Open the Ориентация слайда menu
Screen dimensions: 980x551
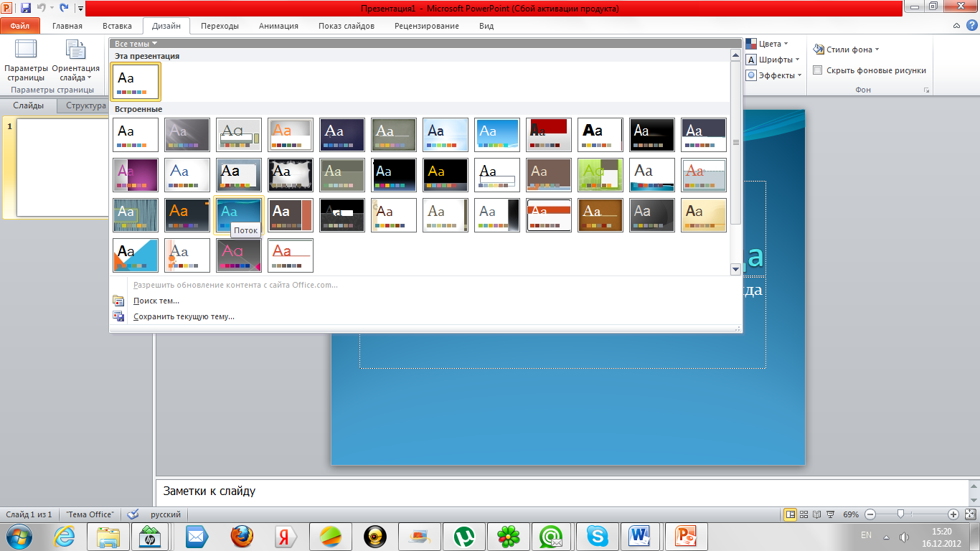tap(75, 60)
